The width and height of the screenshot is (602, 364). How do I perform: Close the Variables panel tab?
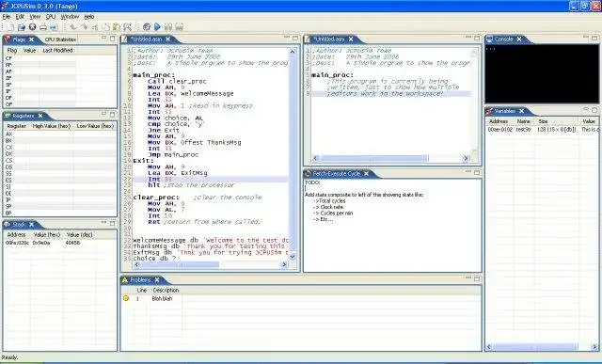click(522, 111)
